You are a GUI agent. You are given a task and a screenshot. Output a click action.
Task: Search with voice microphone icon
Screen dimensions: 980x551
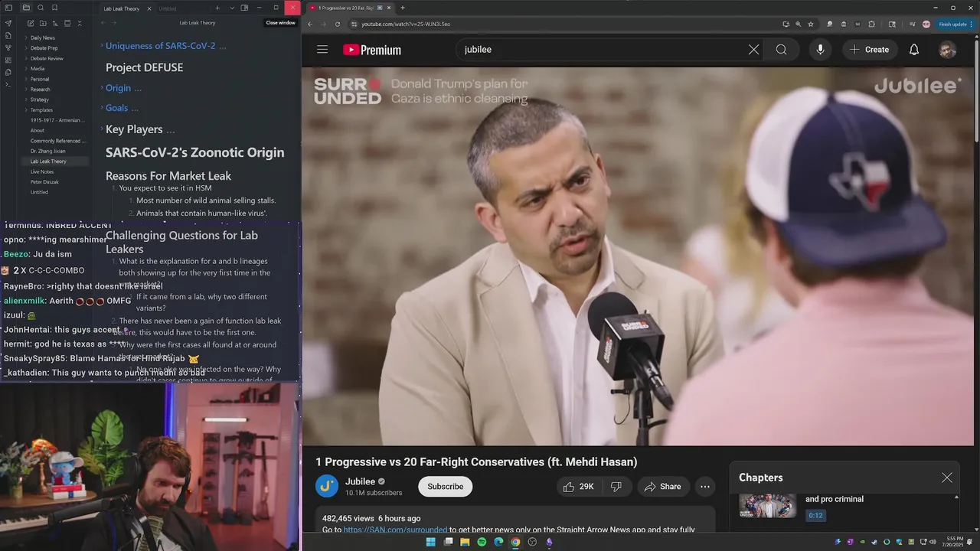(820, 50)
